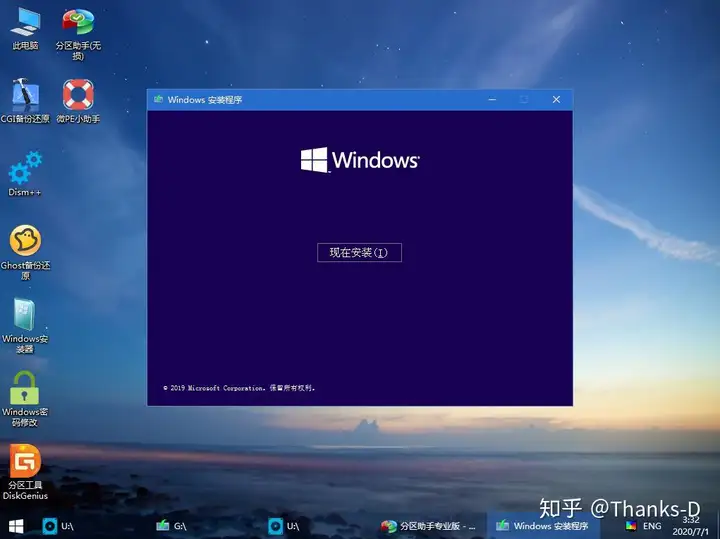Screen dimensions: 720x539
Task: Switch to G:\ taskbar item
Action: pyautogui.click(x=171, y=526)
